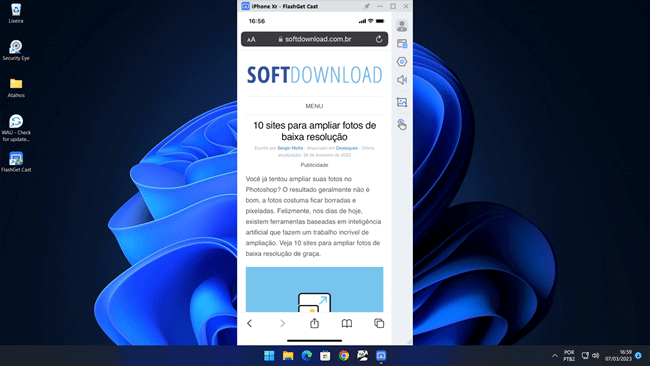The width and height of the screenshot is (650, 366).
Task: Click FlashGet Cast taskbar icon
Action: (381, 356)
